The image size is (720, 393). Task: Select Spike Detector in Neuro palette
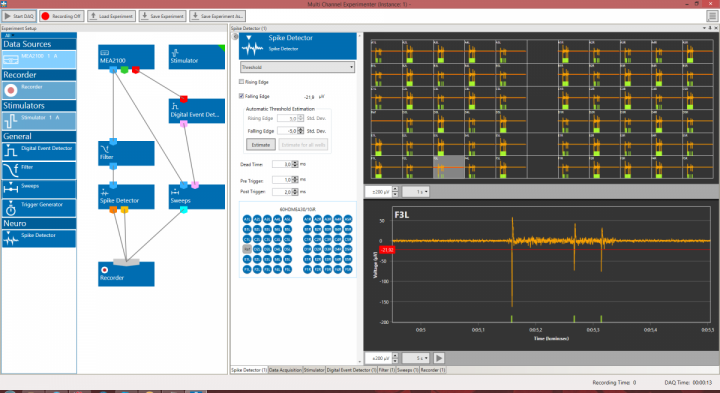39,238
